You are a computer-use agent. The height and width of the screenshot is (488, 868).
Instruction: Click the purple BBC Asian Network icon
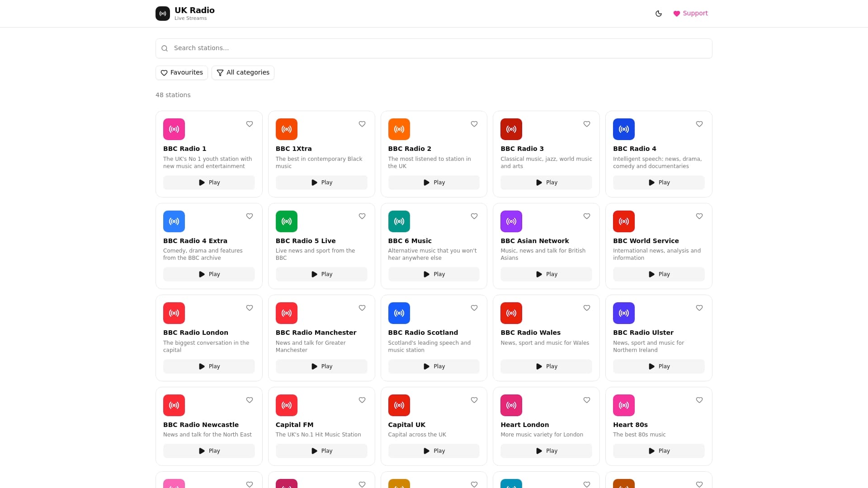[511, 221]
